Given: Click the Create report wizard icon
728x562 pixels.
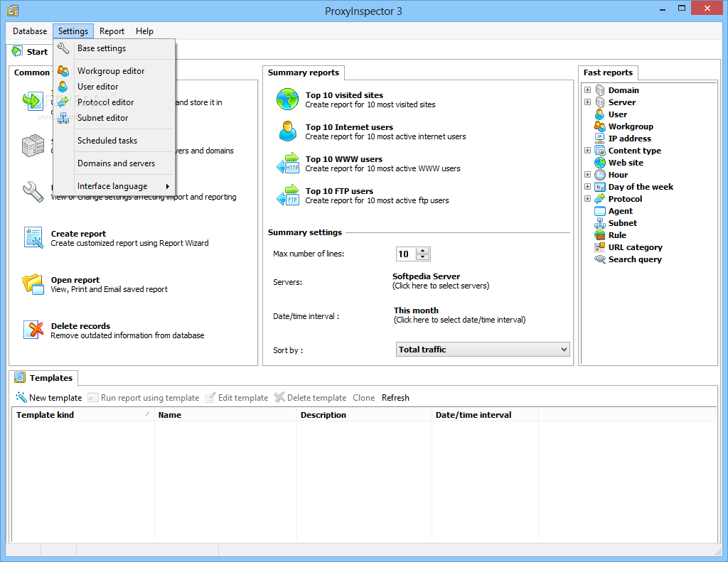Looking at the screenshot, I should (33, 237).
